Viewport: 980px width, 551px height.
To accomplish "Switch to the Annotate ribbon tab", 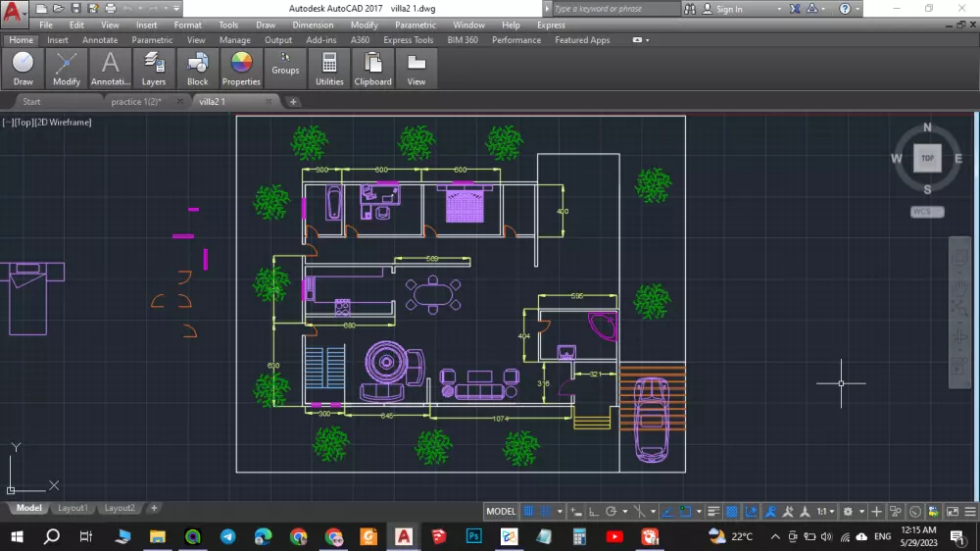I will click(x=100, y=40).
